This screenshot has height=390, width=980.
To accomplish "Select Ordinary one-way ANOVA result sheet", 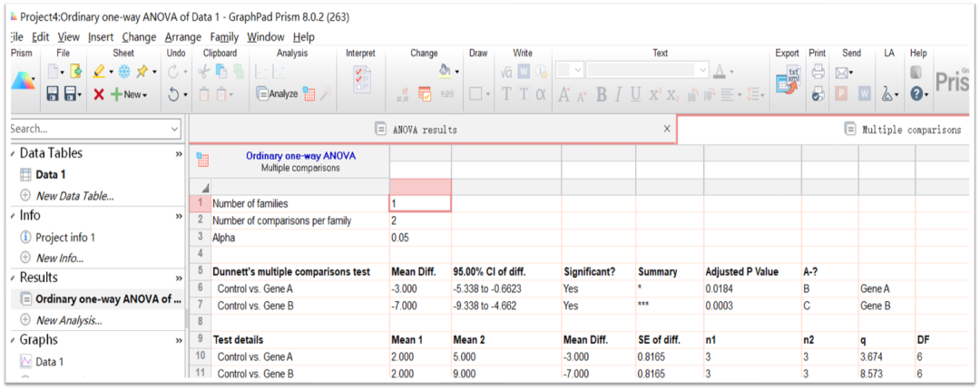I will (x=108, y=298).
